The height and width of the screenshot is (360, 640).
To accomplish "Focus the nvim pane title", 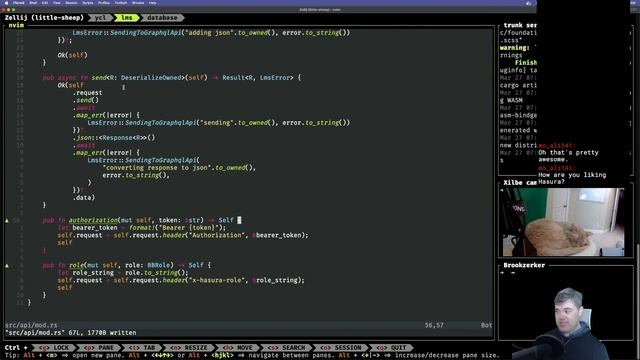I will 16,25.
